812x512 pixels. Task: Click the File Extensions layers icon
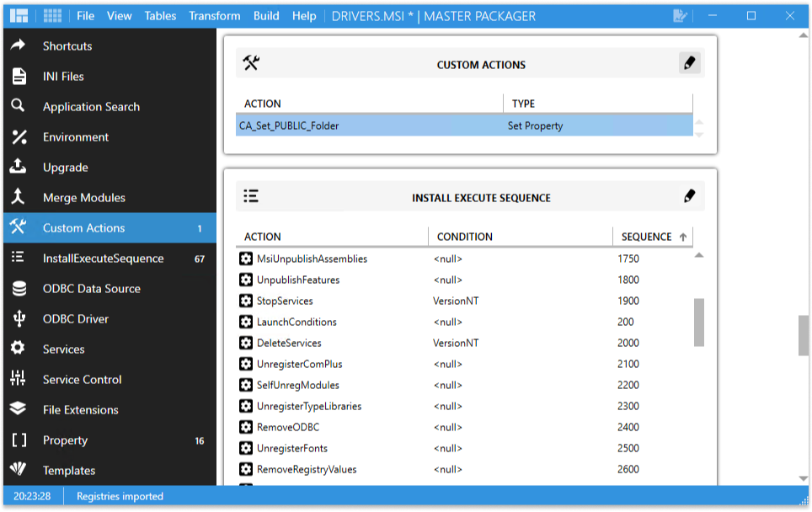[x=19, y=408]
